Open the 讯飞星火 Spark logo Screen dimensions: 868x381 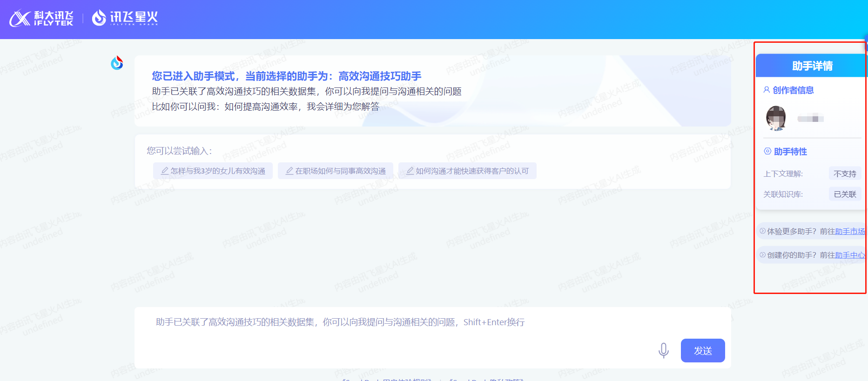point(125,18)
